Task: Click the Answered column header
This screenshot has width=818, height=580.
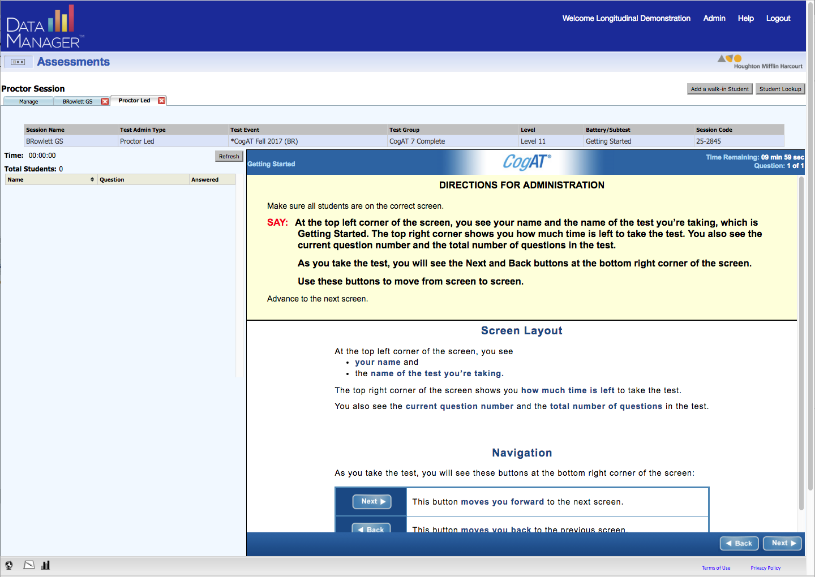Action: [213, 180]
